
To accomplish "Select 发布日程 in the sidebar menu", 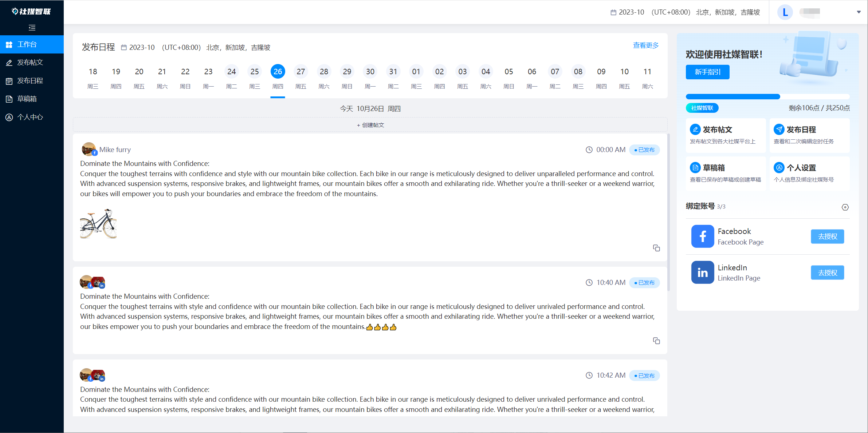I will 30,80.
